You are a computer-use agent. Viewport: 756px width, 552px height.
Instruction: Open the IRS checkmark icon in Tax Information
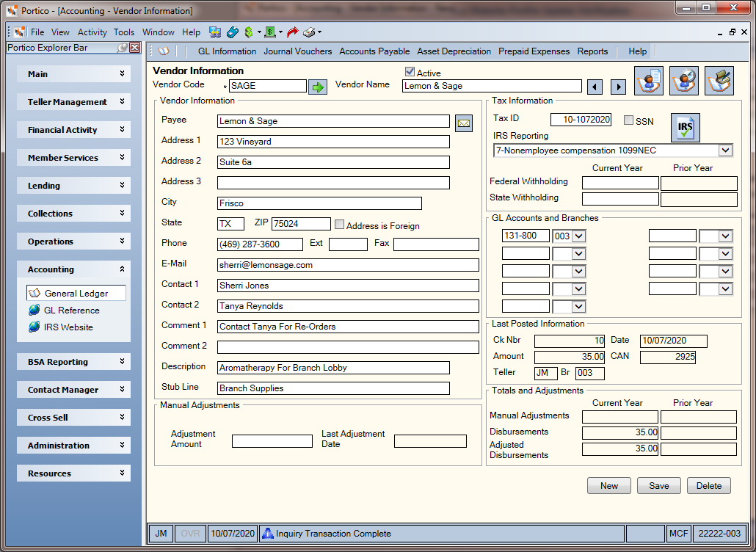(685, 128)
